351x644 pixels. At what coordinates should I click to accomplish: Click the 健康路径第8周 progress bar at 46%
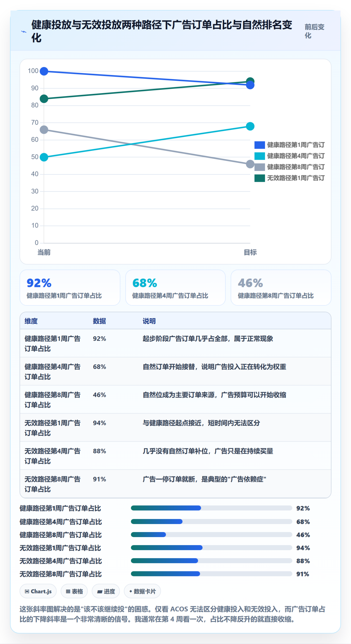coord(211,535)
